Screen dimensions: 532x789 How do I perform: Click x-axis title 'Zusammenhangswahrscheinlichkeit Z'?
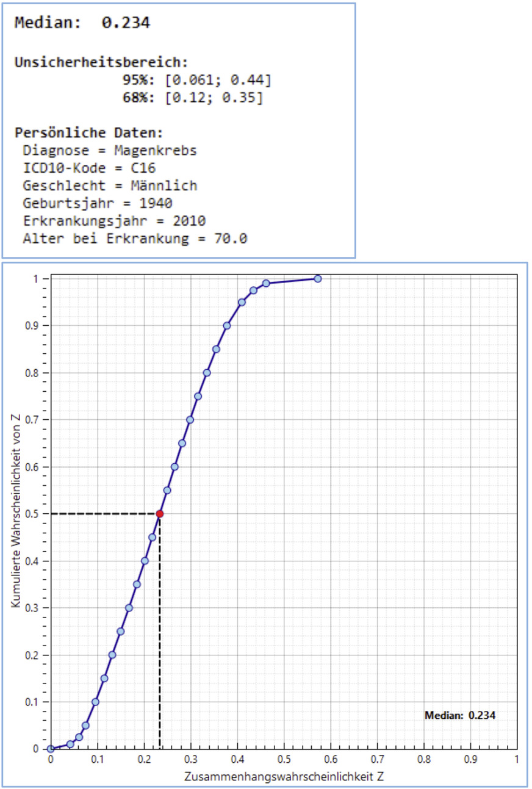click(284, 776)
